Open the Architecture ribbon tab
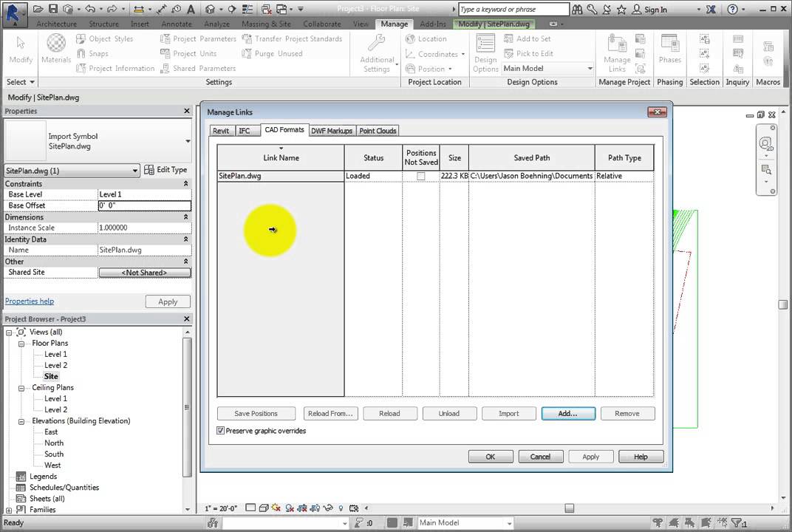 (57, 24)
